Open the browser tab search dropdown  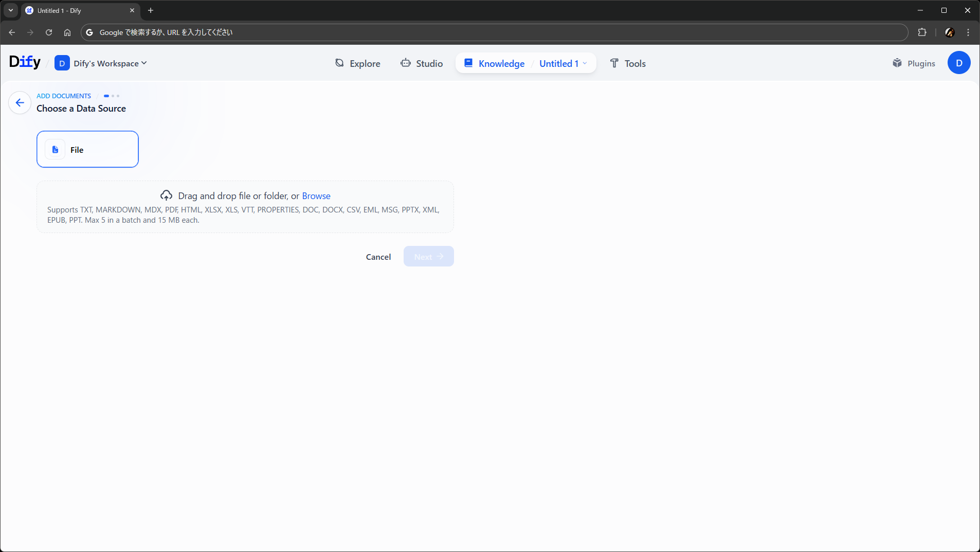pyautogui.click(x=11, y=10)
